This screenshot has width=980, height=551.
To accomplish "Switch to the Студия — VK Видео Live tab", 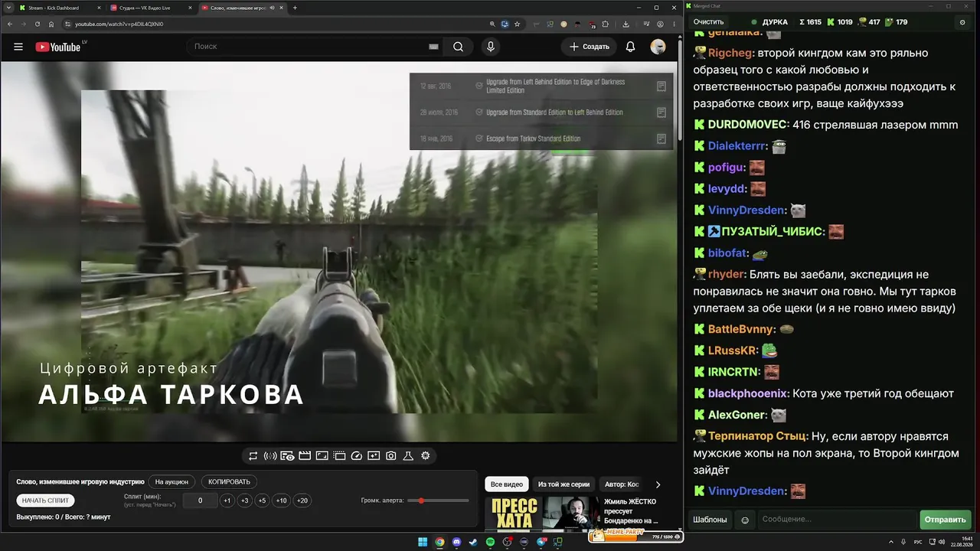I will (151, 8).
